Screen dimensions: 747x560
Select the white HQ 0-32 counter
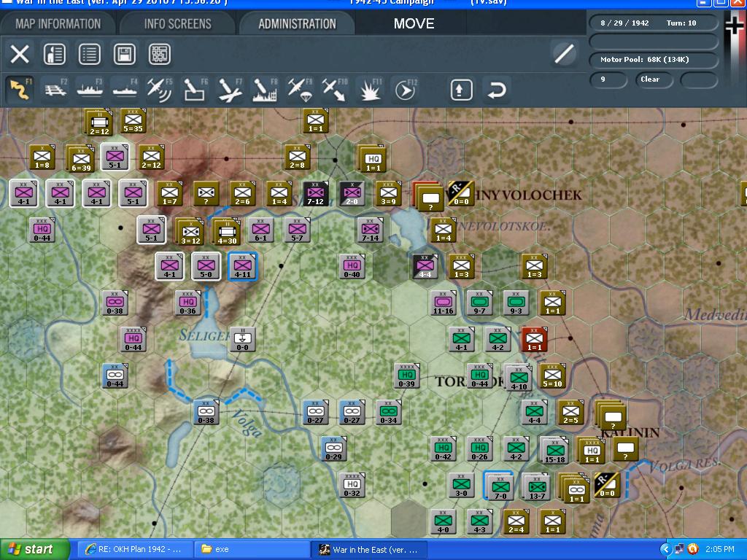coord(352,485)
